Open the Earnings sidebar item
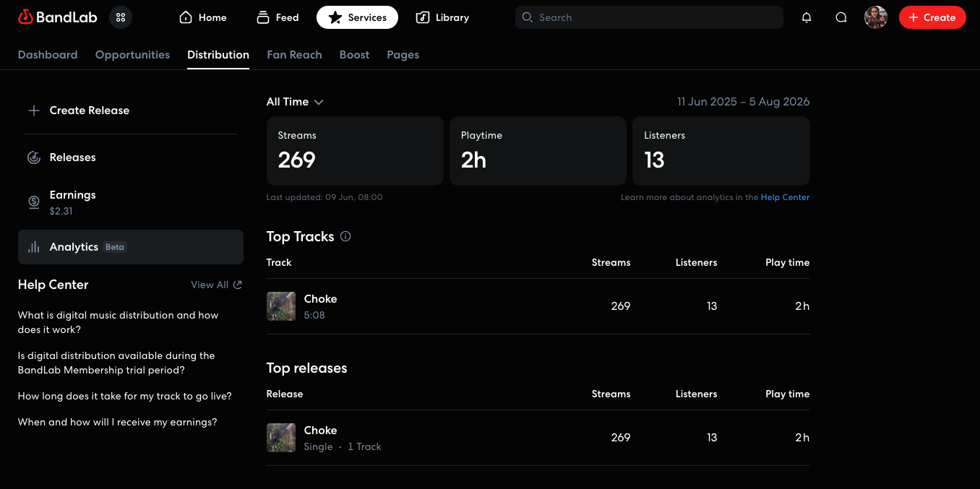 pos(131,202)
